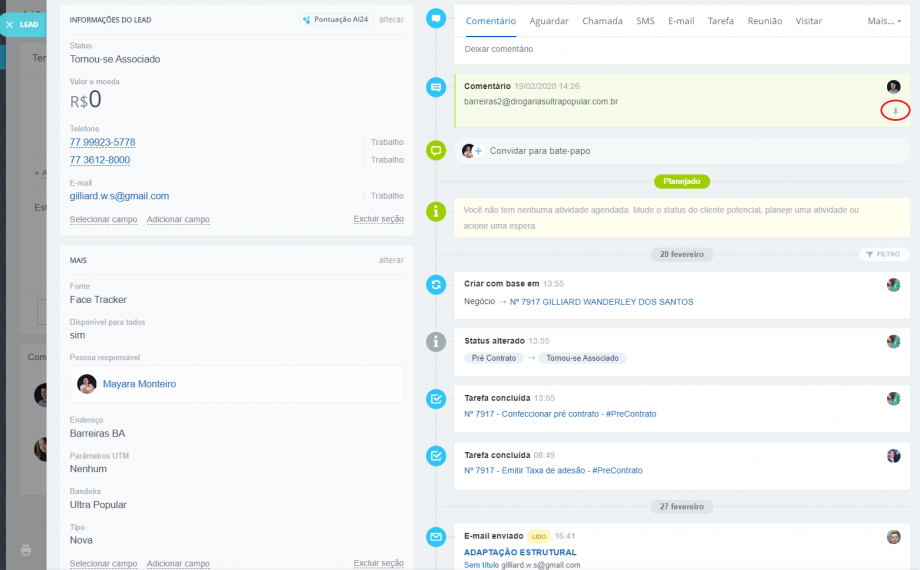Click the comment speech bubble timeline icon
Screen dimensions: 920x570
pos(436,87)
